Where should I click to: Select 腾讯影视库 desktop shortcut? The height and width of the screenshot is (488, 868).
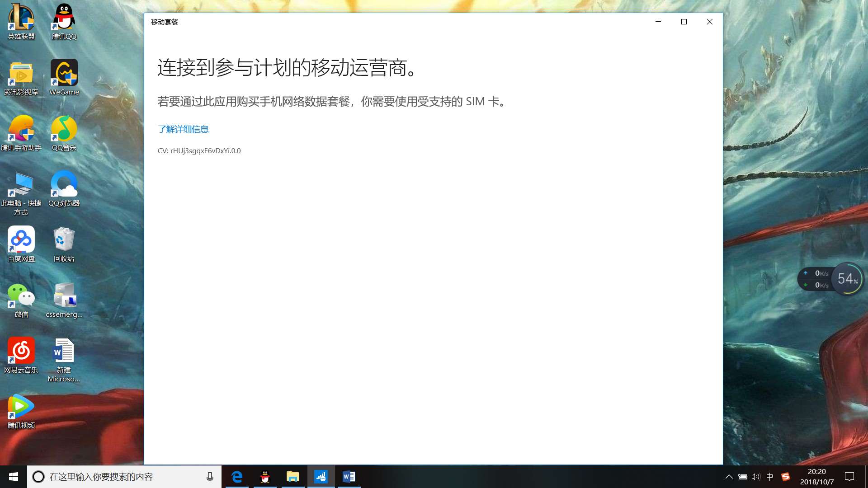tap(21, 78)
